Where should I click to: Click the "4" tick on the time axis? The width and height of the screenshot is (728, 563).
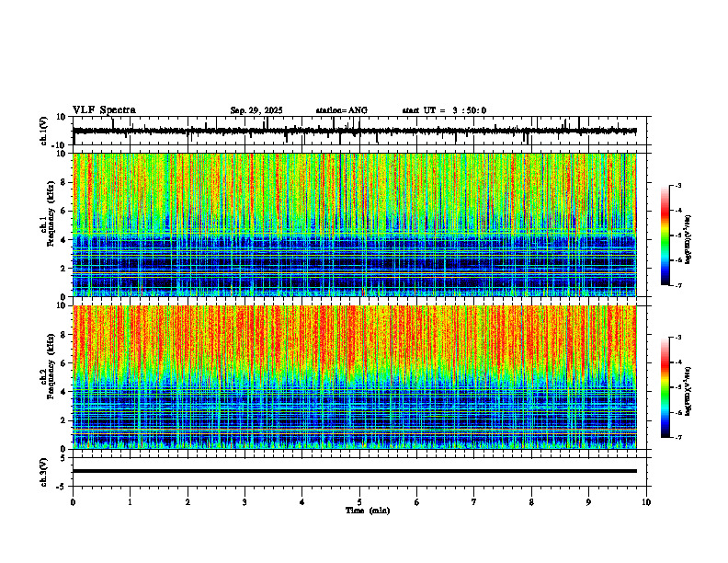302,502
